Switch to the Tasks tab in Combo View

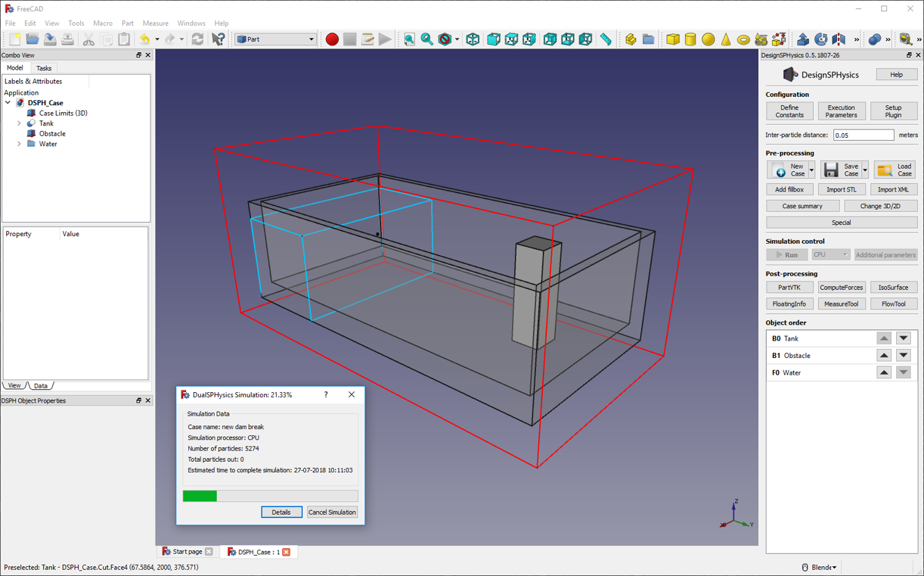(43, 68)
